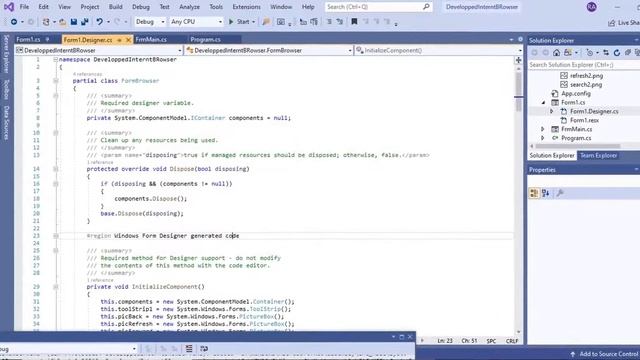Save the current file with Save icon

(x=74, y=22)
